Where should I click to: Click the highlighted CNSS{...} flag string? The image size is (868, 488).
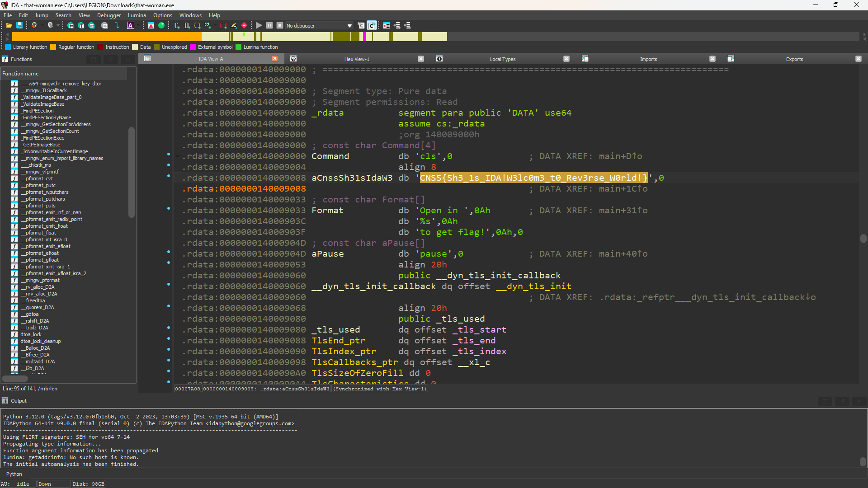tap(533, 178)
